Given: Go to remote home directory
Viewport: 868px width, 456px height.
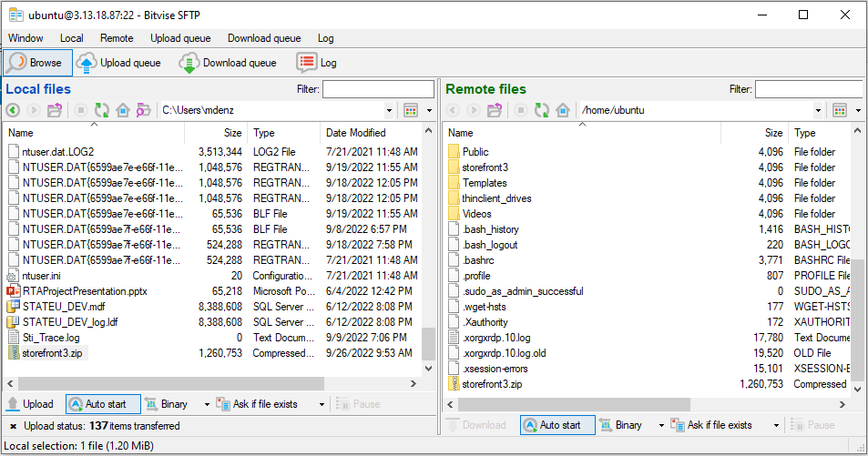Looking at the screenshot, I should pyautogui.click(x=563, y=110).
